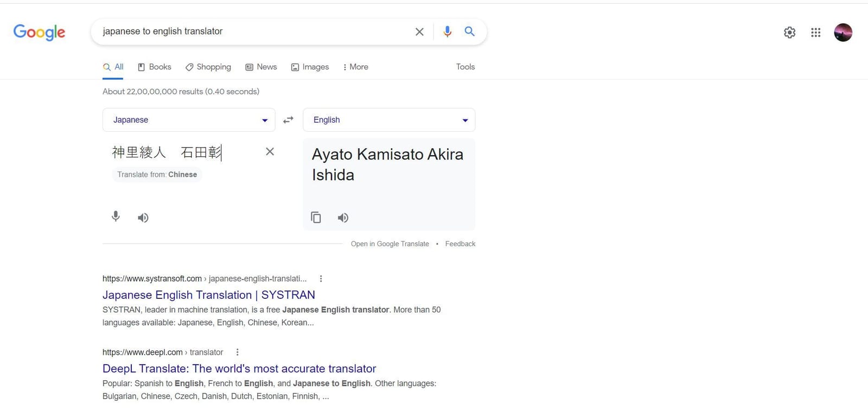Click the microphone in the translation box
The height and width of the screenshot is (415, 868).
(x=115, y=216)
